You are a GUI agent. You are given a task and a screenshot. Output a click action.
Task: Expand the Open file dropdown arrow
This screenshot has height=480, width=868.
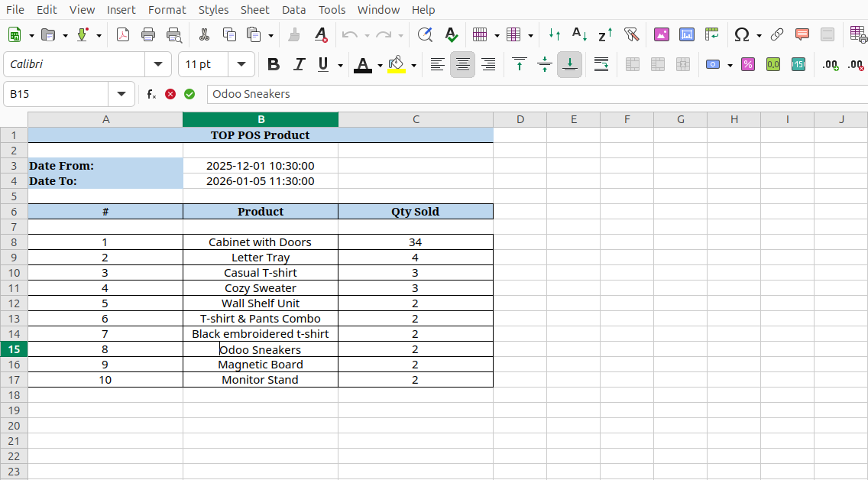(65, 35)
